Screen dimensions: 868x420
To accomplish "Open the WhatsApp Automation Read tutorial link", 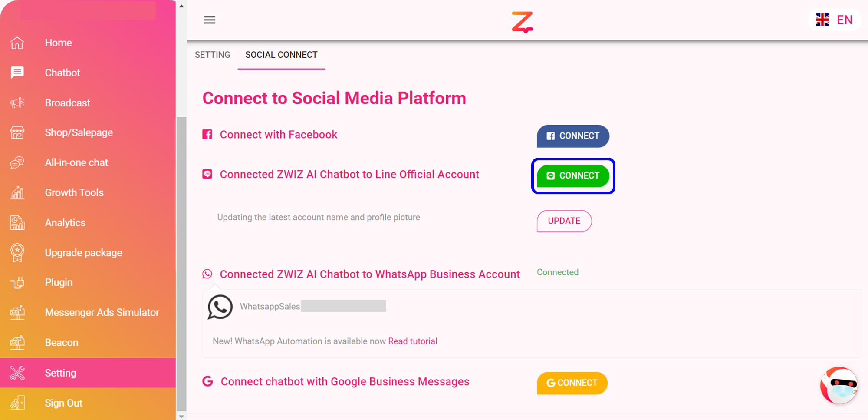I will [x=412, y=341].
